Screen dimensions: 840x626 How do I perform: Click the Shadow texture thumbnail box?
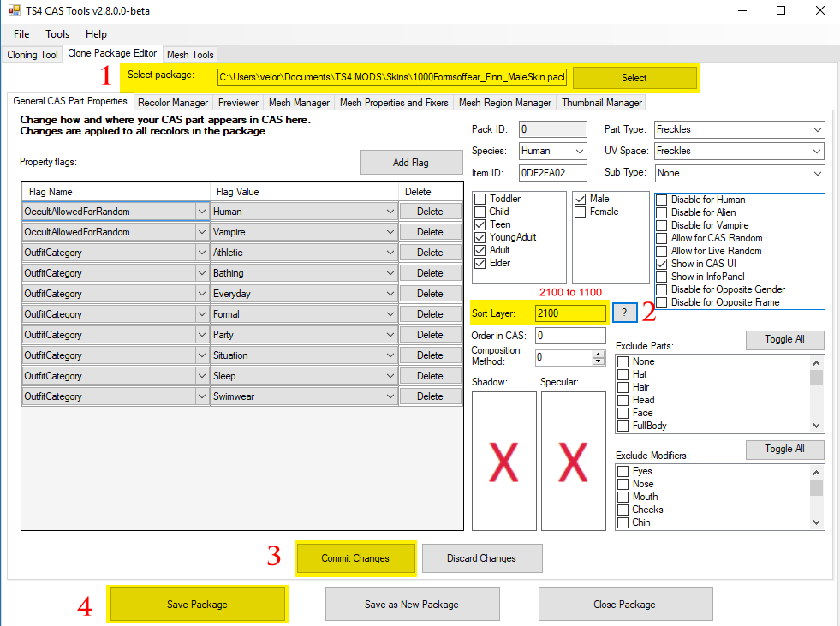(x=503, y=461)
